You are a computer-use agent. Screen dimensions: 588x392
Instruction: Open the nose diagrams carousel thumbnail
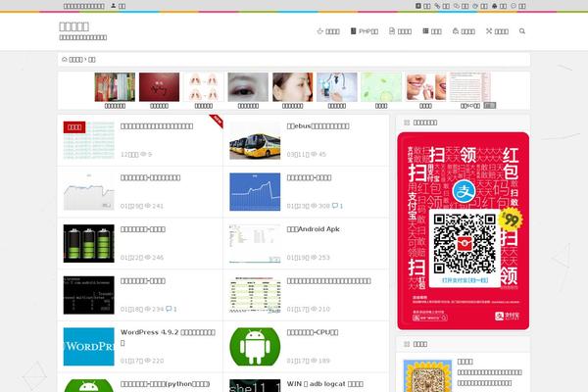pos(204,87)
